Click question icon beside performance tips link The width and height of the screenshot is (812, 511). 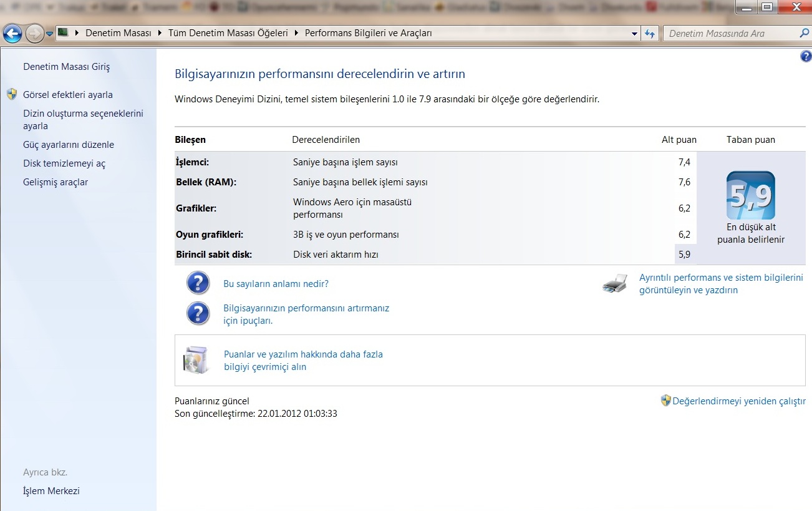coord(198,313)
